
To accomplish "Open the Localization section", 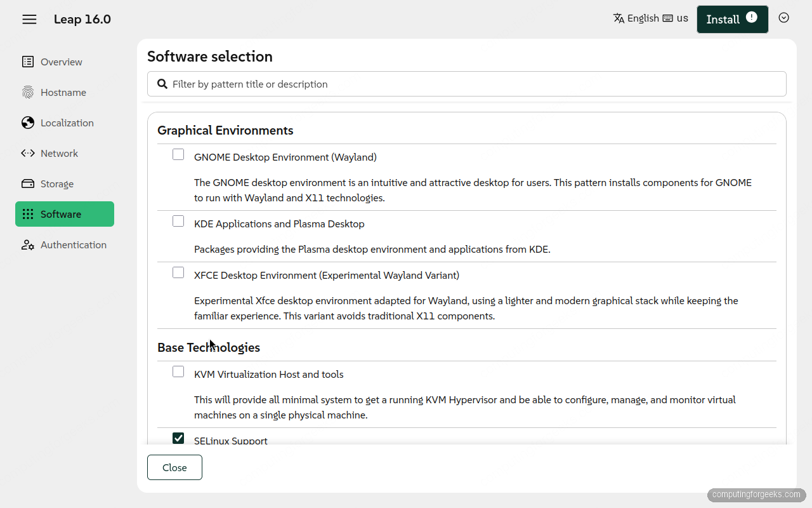I will click(65, 123).
